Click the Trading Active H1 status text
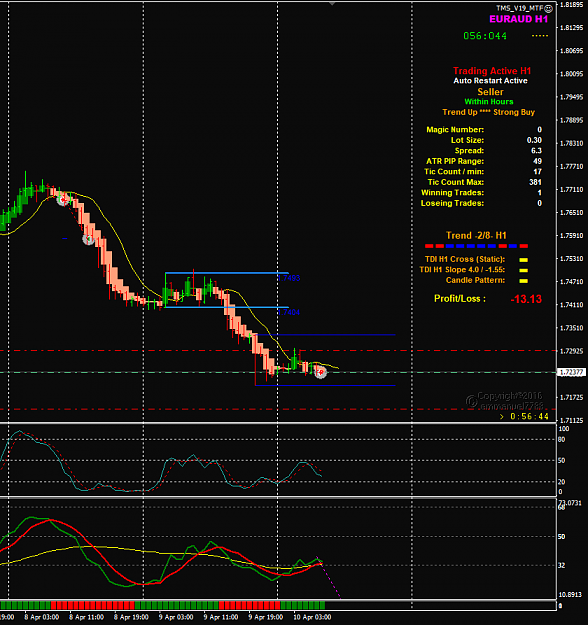 click(x=492, y=71)
